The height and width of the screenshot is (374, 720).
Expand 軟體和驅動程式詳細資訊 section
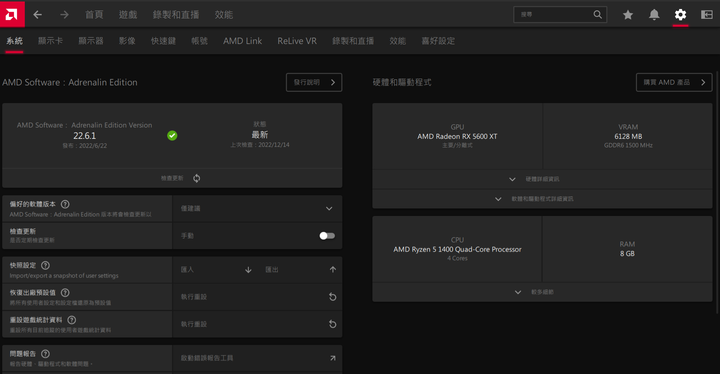(542, 199)
